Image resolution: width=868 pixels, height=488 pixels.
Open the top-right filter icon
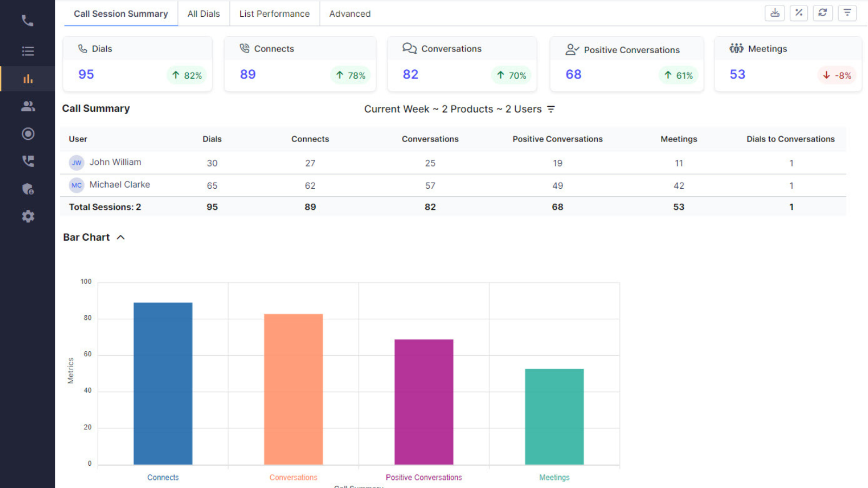pos(847,13)
